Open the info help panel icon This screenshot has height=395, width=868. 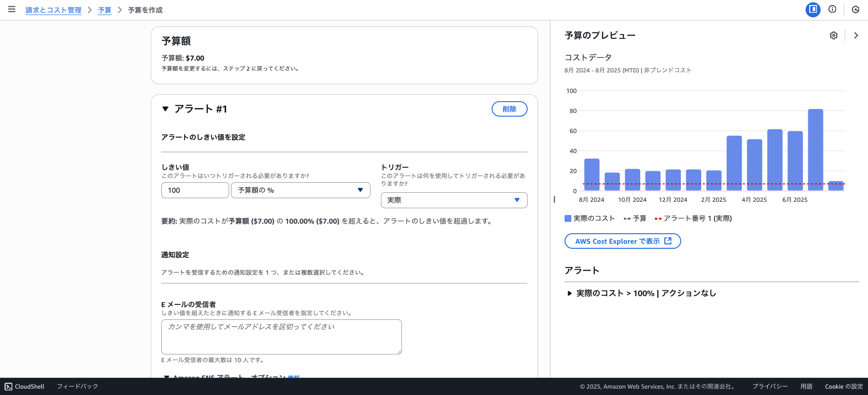(x=832, y=10)
